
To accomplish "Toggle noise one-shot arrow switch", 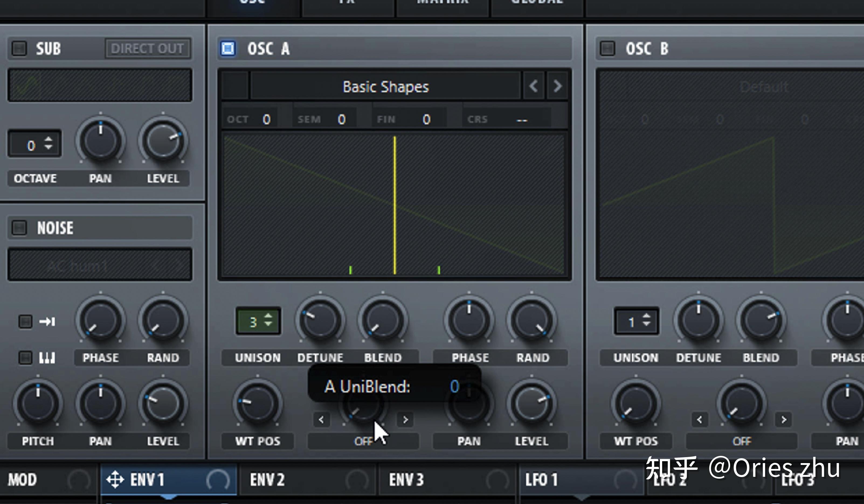I will pos(25,321).
